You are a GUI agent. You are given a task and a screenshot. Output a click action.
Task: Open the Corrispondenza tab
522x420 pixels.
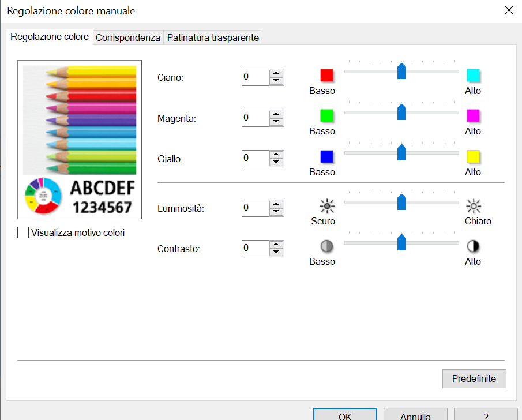coord(128,37)
